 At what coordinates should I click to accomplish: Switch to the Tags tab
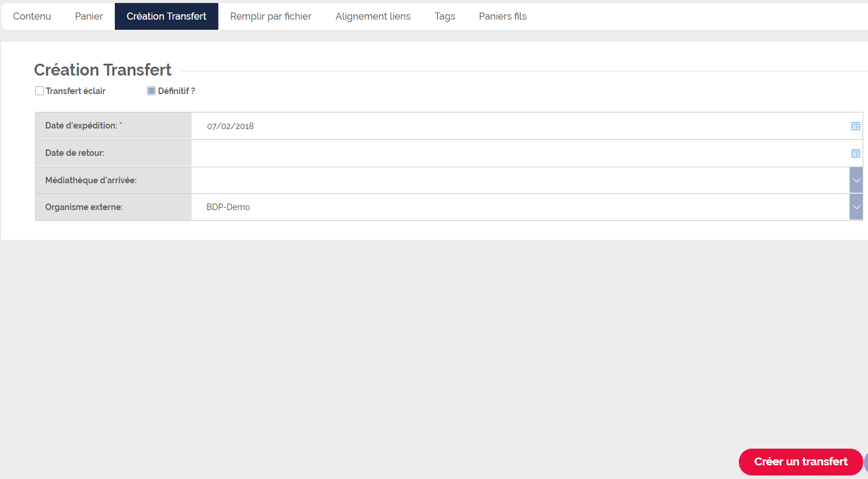coord(445,16)
